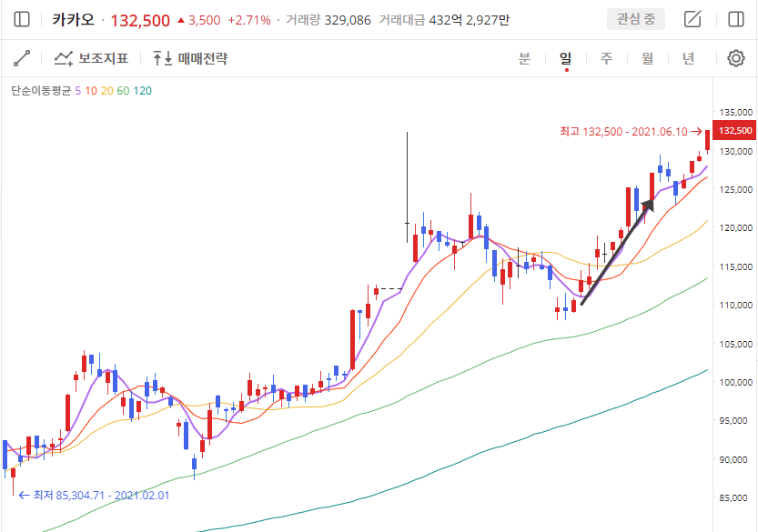Viewport: 758px width, 532px height.
Task: Select 단순이동평균 indicator label
Action: [x=41, y=91]
